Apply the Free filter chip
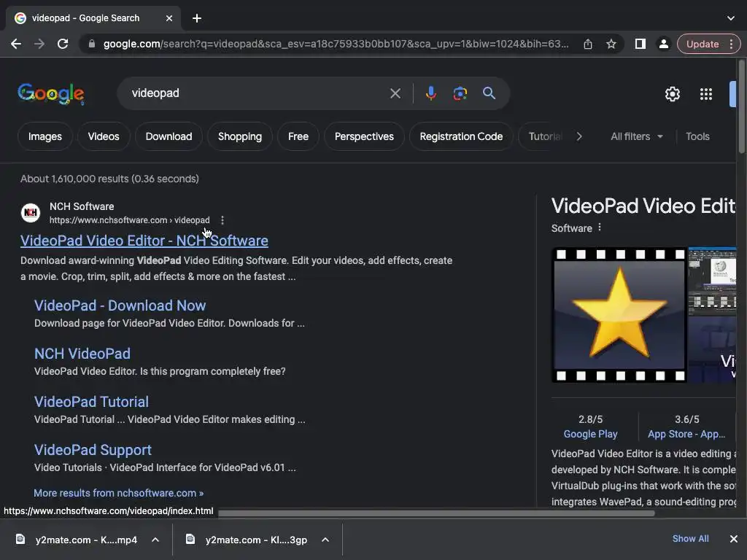 [x=298, y=136]
